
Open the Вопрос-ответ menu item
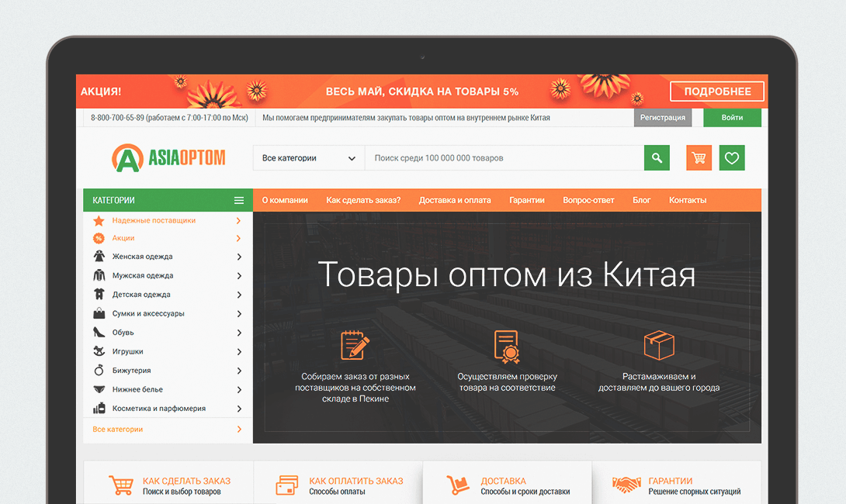pos(588,200)
